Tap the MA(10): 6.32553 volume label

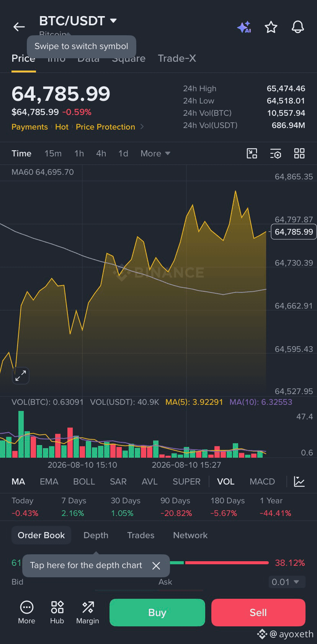[261, 402]
